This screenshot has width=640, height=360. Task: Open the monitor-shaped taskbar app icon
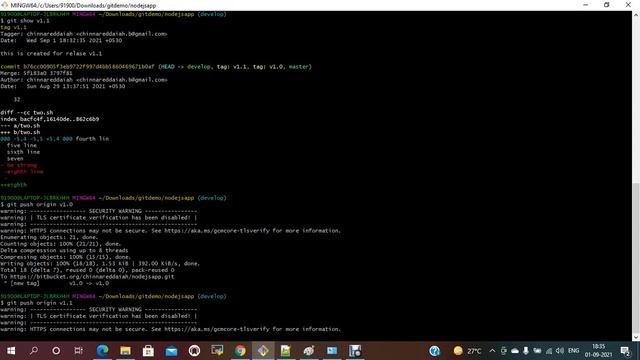[217, 351]
